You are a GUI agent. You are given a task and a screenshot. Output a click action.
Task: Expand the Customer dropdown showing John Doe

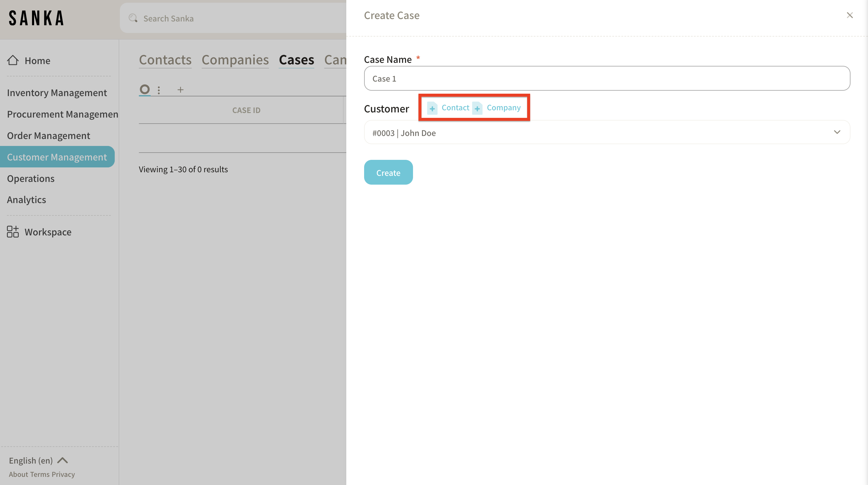click(x=600, y=133)
